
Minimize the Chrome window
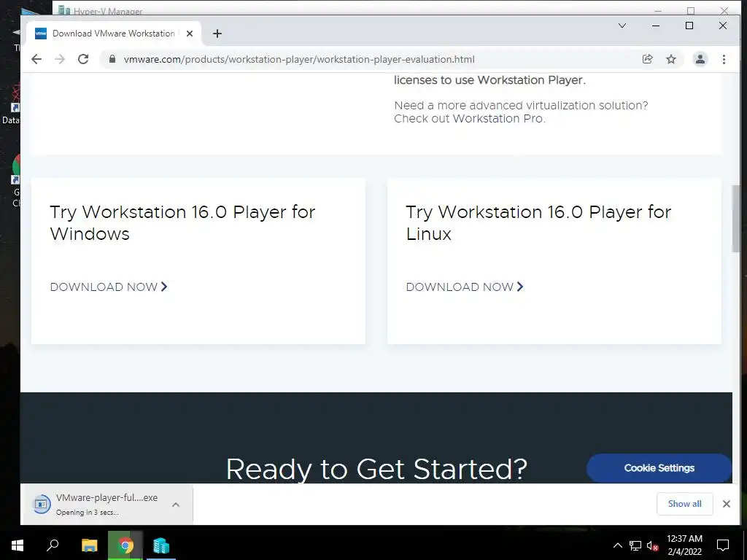point(656,26)
